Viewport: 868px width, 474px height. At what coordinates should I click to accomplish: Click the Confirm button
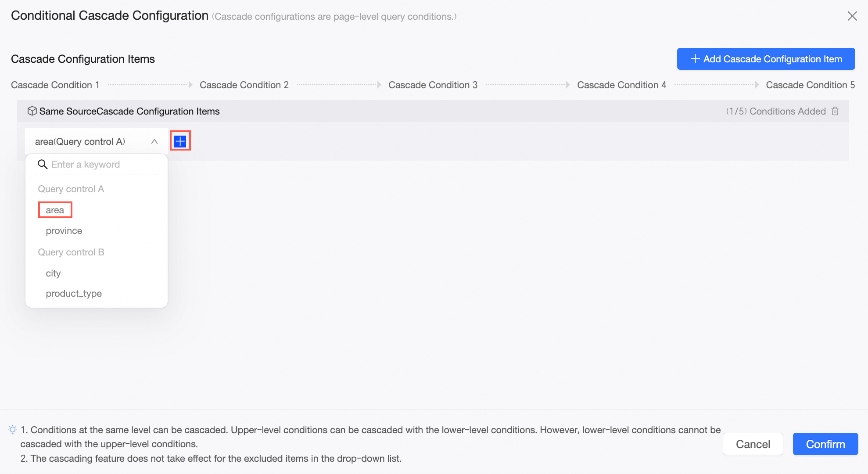[x=825, y=444]
